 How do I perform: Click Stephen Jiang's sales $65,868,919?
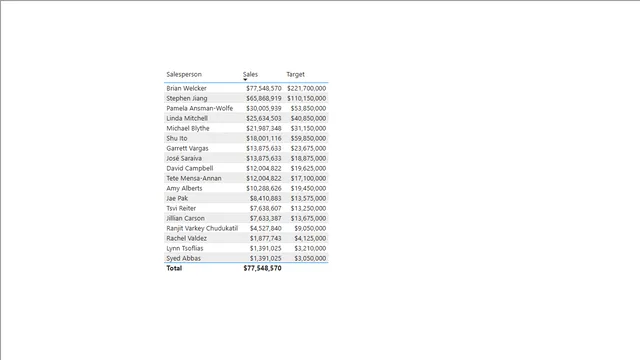[x=264, y=98]
